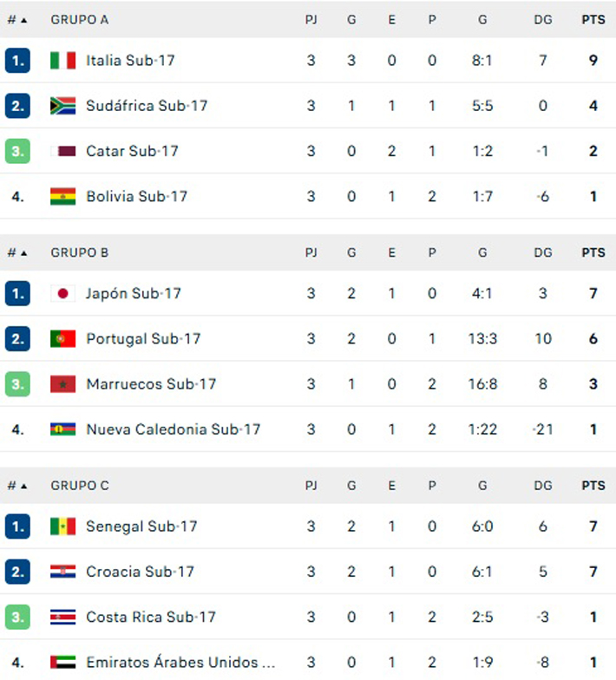616x680 pixels.
Task: Click the Croatia flag icon
Action: click(63, 572)
